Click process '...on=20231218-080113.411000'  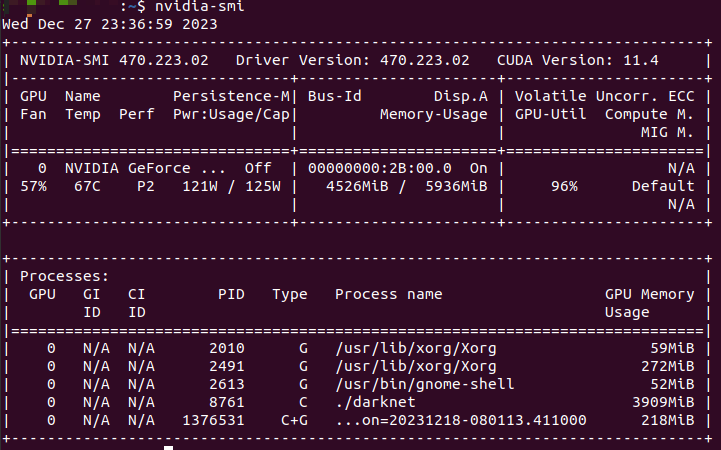click(x=461, y=420)
